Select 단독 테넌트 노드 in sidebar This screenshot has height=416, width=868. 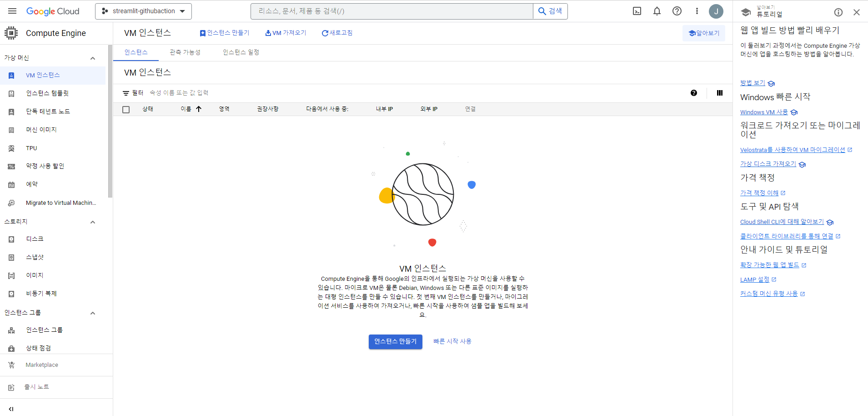(53, 112)
